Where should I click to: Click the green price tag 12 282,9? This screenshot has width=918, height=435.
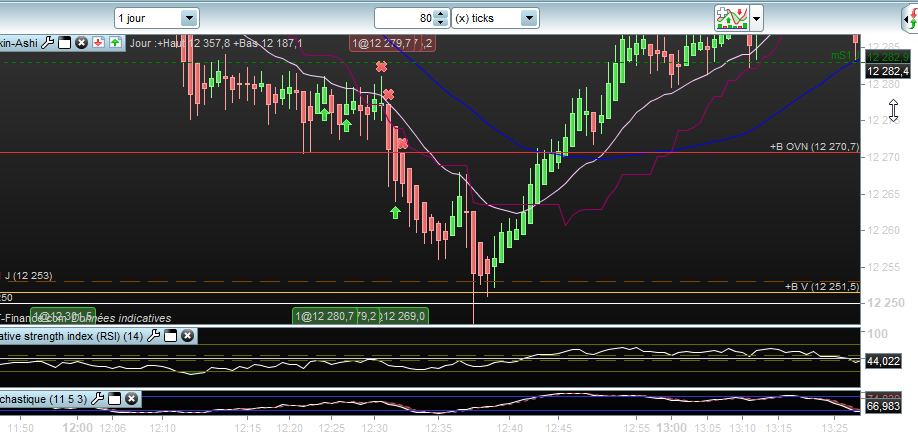[x=888, y=57]
